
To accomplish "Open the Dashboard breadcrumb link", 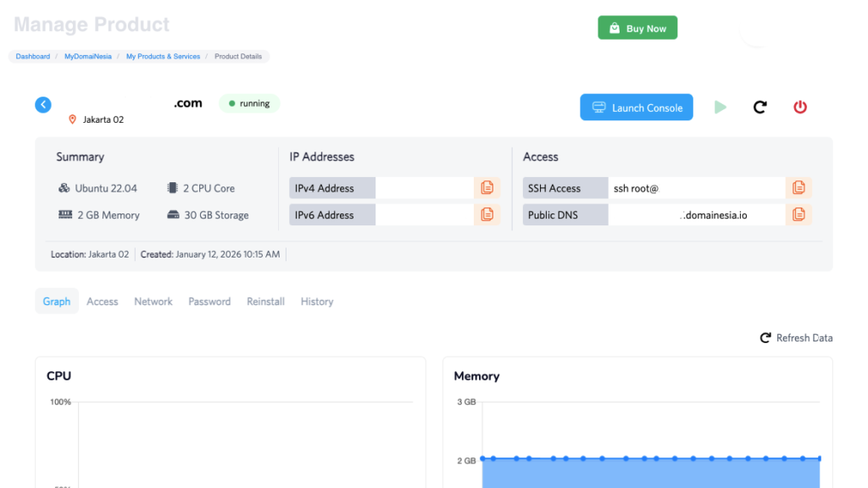I will click(x=32, y=56).
